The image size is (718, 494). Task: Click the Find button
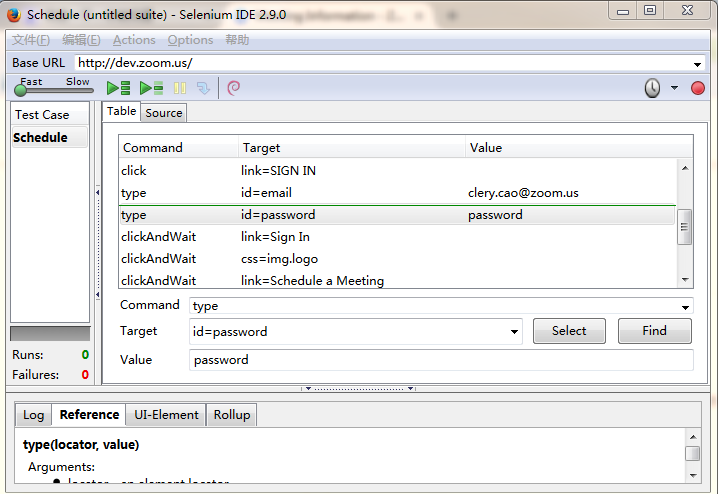(654, 331)
